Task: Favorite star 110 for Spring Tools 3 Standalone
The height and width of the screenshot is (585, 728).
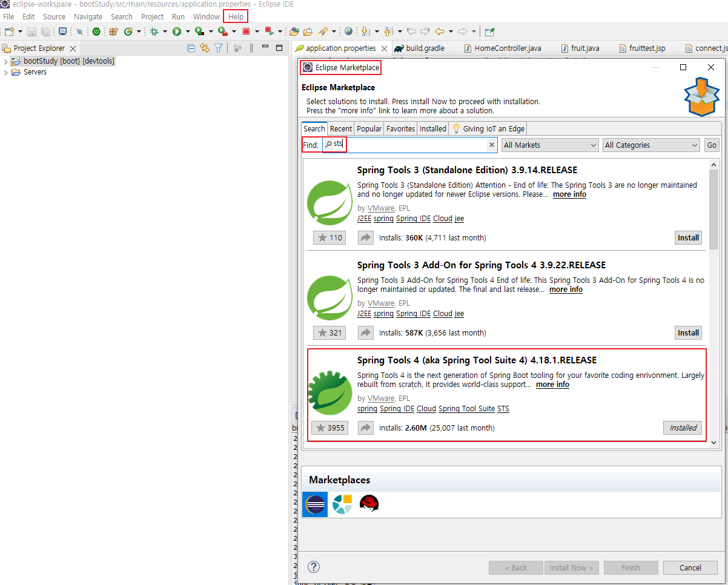Action: 329,237
